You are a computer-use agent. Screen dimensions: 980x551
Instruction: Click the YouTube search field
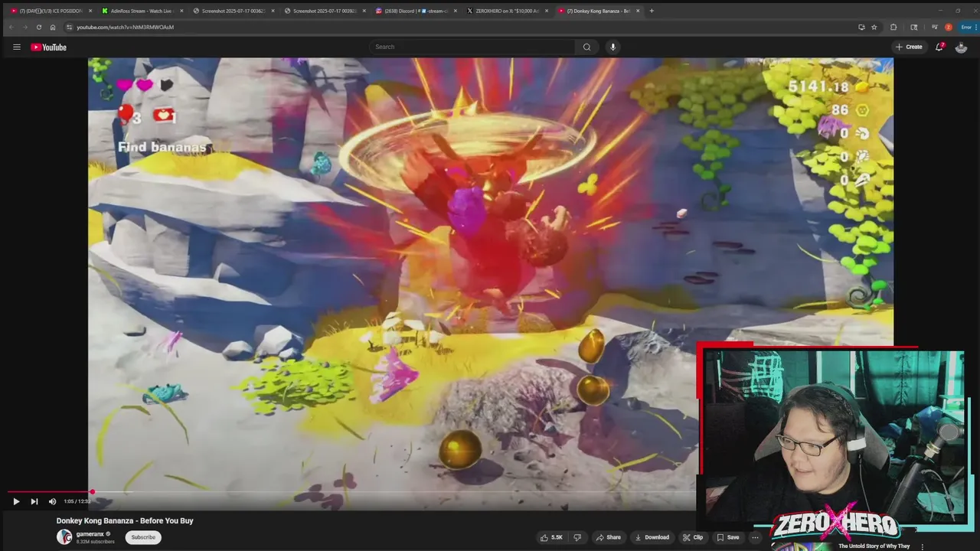472,47
